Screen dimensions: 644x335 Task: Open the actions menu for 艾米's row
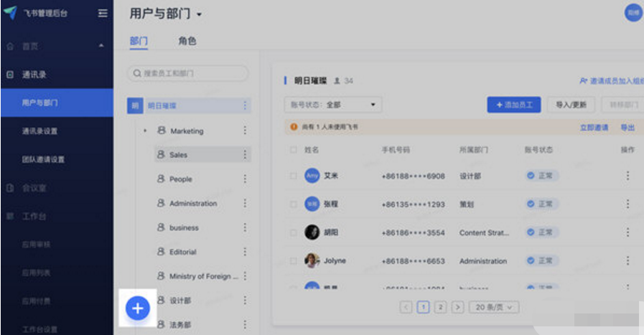point(627,176)
